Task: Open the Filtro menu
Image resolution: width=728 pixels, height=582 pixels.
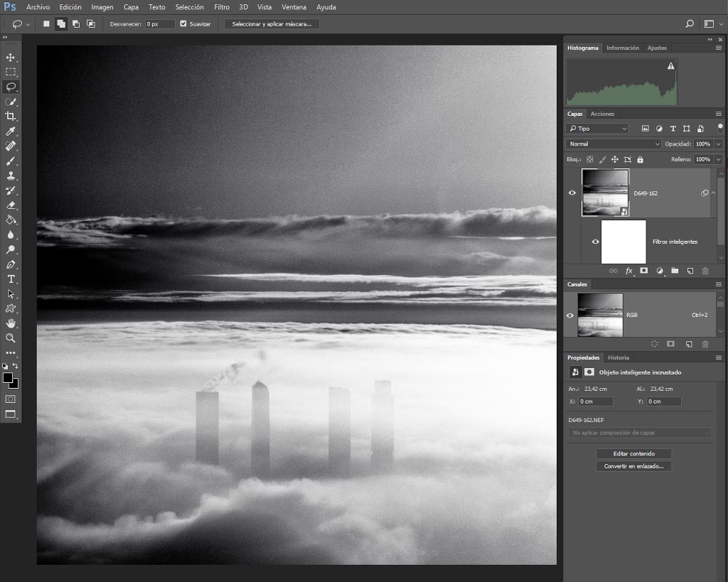Action: [222, 7]
